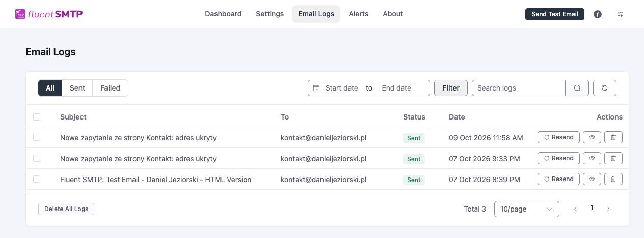Viewport: 644px width, 238px height.
Task: Click the Start date field
Action: [341, 88]
